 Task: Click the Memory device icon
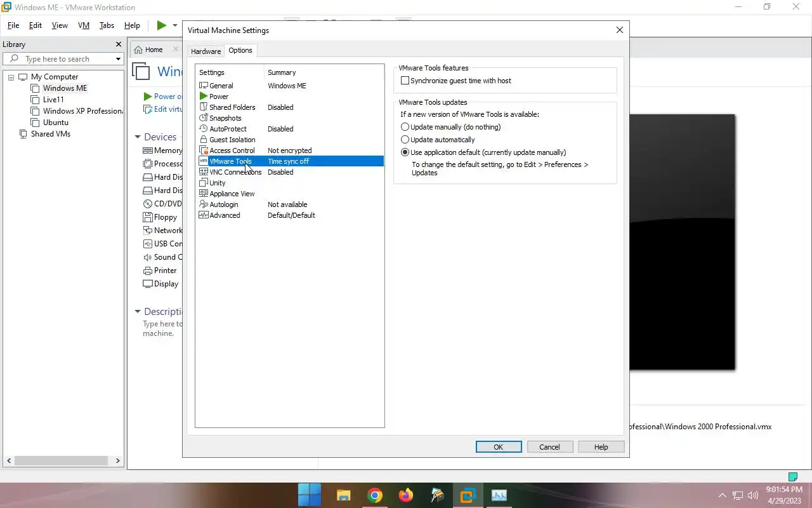tap(148, 150)
